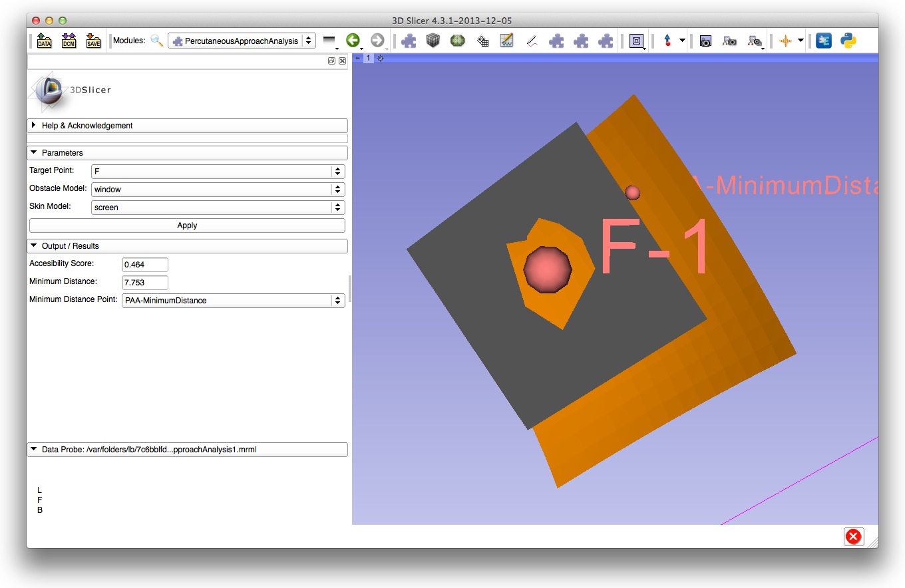
Task: Click the SAVE scene icon
Action: (x=93, y=41)
